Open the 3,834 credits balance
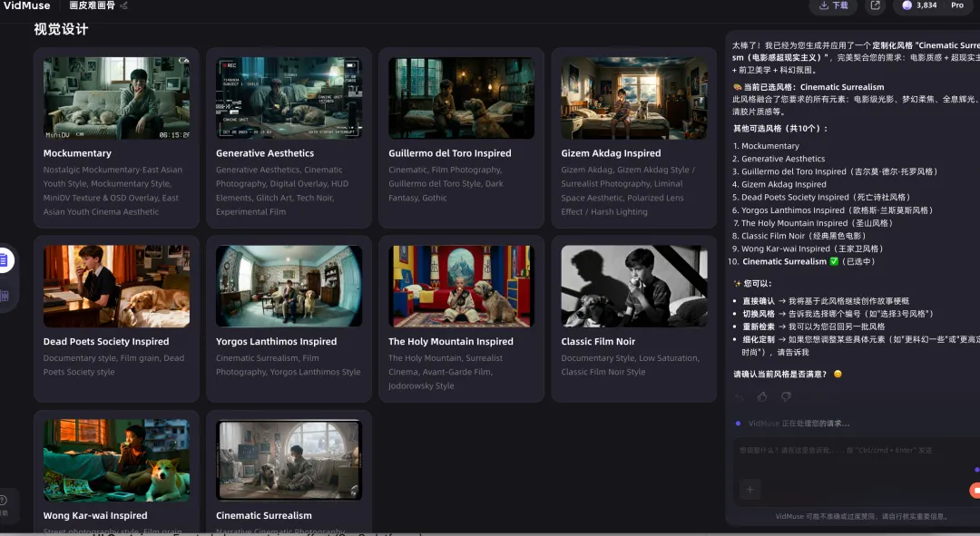The image size is (980, 536). (x=920, y=5)
